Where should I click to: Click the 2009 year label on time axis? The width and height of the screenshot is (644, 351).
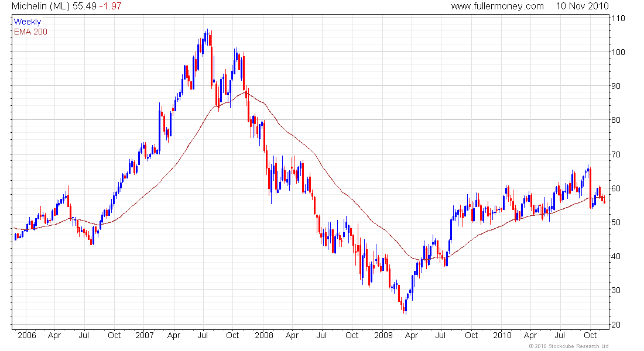[x=383, y=335]
